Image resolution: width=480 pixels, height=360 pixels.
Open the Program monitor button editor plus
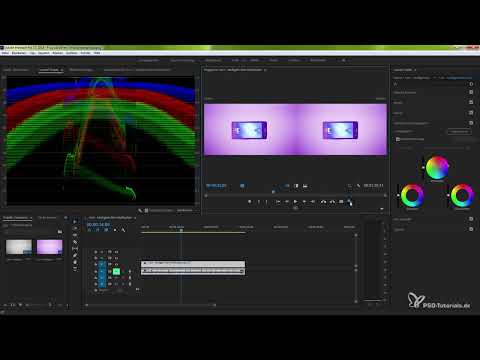382,209
